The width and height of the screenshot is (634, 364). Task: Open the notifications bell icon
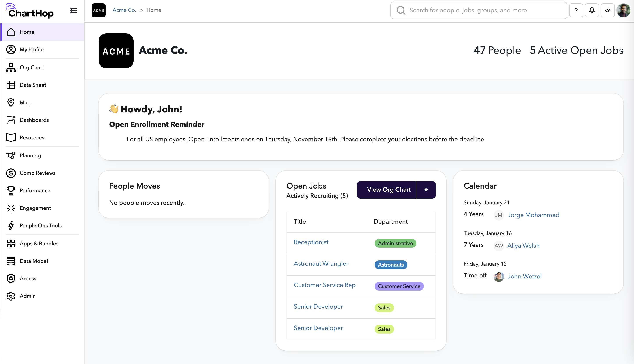pyautogui.click(x=592, y=10)
